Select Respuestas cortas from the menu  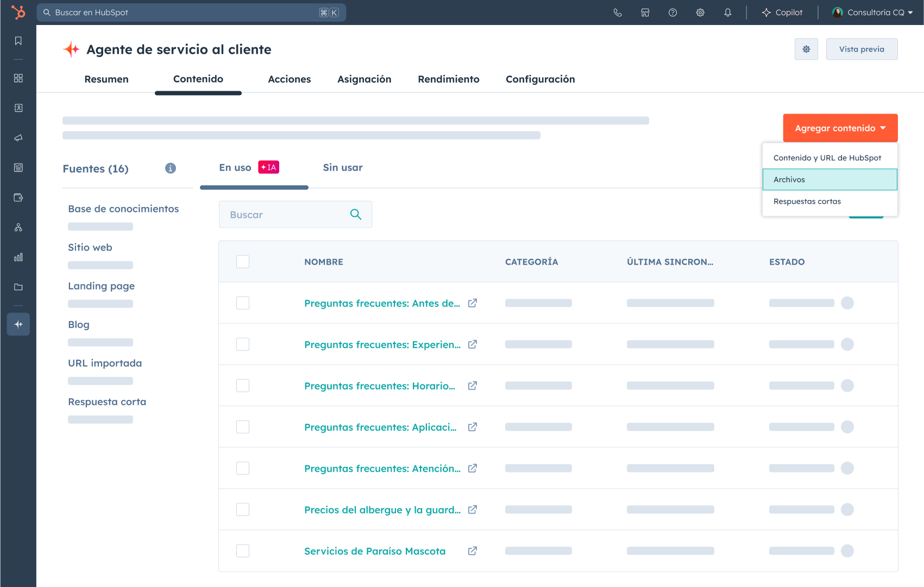coord(829,201)
